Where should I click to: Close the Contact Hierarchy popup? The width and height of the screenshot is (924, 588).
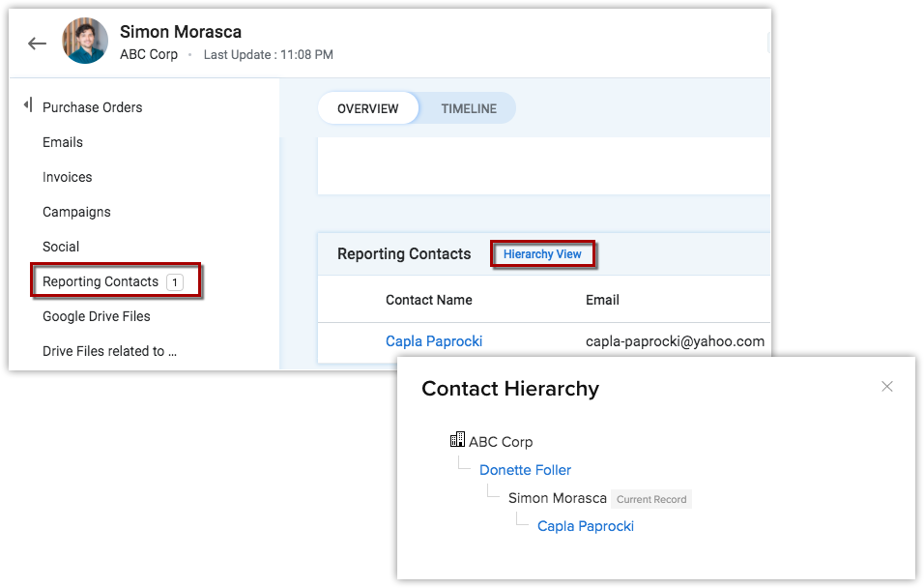(x=887, y=387)
